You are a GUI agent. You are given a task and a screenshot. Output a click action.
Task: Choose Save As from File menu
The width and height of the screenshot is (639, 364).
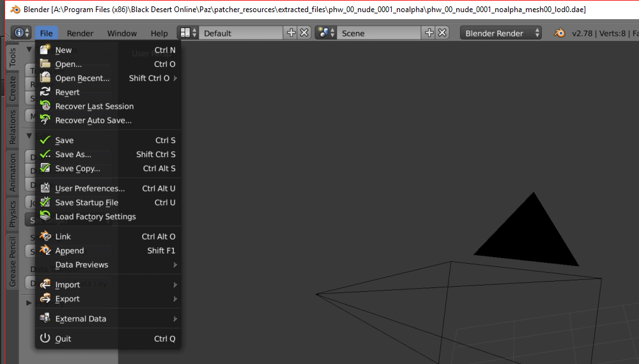[73, 155]
